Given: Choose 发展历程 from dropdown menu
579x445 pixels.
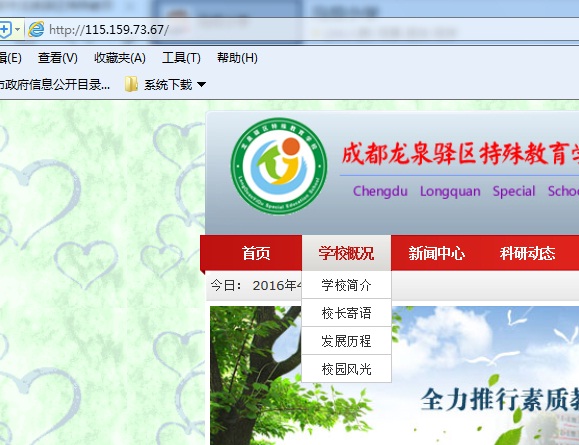Looking at the screenshot, I should click(x=346, y=341).
